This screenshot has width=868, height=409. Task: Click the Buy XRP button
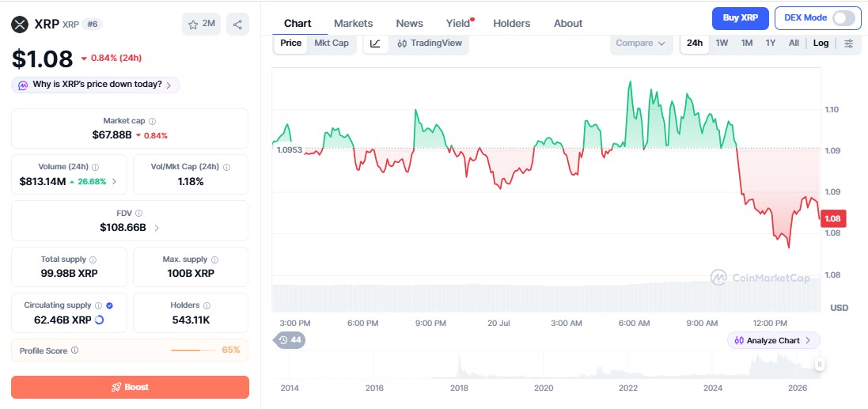(741, 17)
